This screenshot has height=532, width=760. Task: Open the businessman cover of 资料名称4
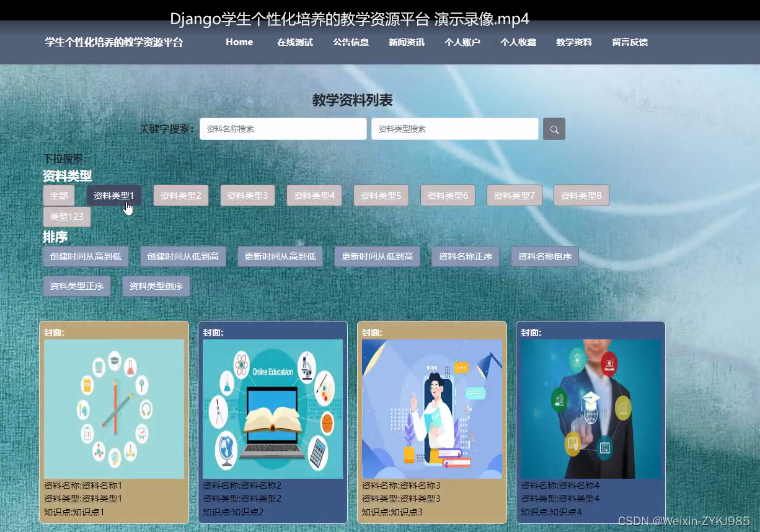coord(591,409)
